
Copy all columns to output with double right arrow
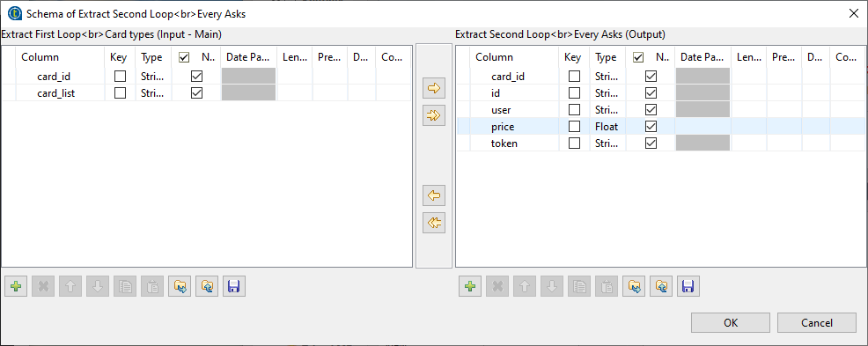point(434,115)
